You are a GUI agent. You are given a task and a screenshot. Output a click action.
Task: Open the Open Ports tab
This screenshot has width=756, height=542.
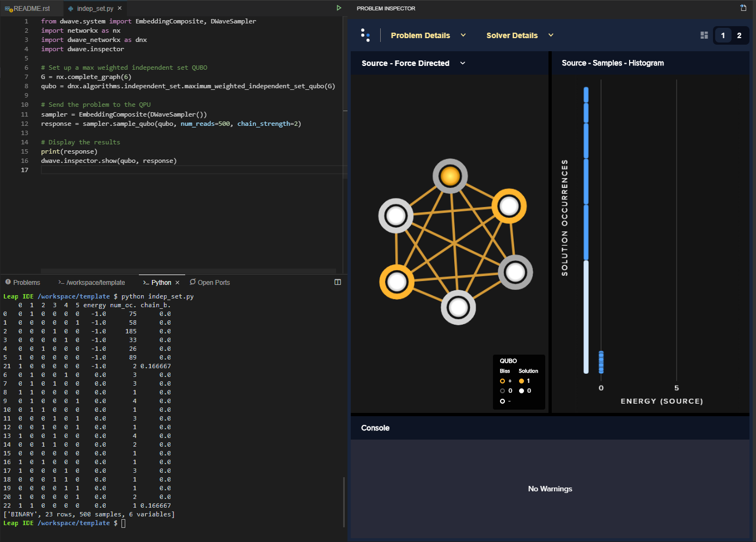click(210, 283)
